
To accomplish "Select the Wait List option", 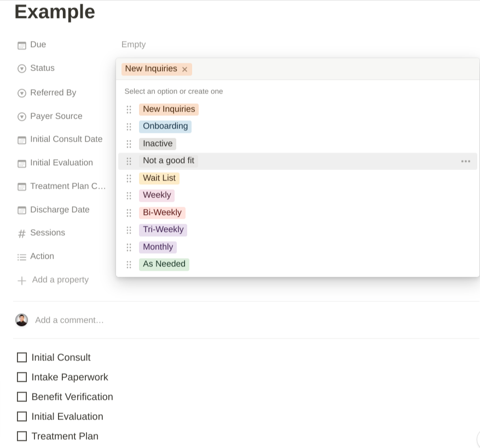I will [159, 178].
